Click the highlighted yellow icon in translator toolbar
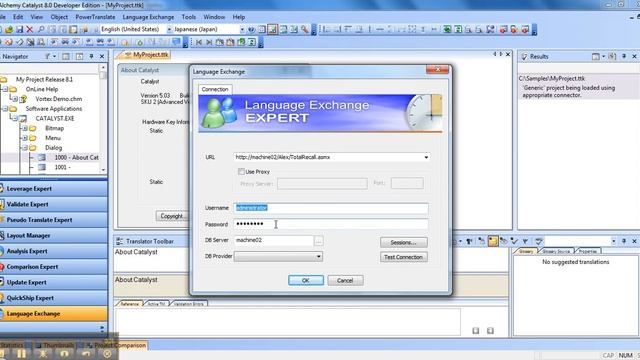640x360 pixels. pos(493,241)
